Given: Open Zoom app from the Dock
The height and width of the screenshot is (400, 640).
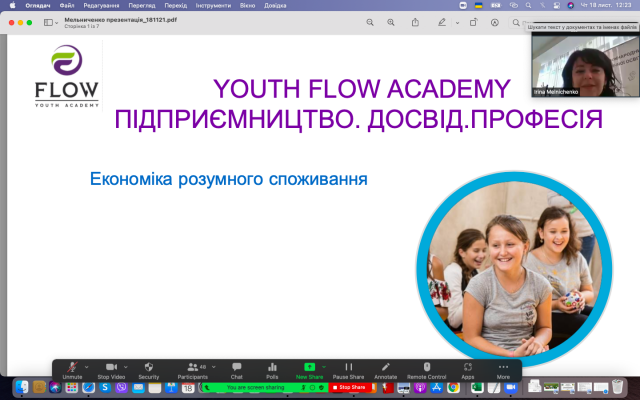Looking at the screenshot, I should coord(511,387).
